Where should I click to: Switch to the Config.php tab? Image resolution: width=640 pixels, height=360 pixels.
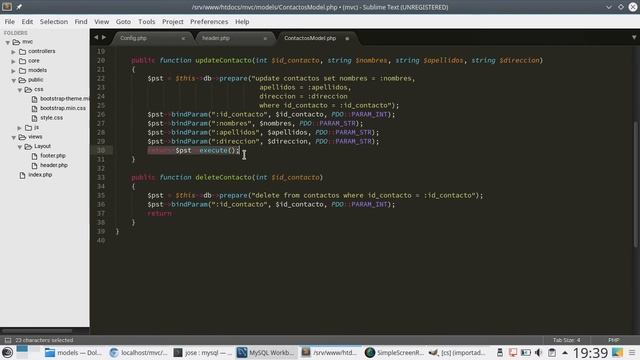(133, 38)
